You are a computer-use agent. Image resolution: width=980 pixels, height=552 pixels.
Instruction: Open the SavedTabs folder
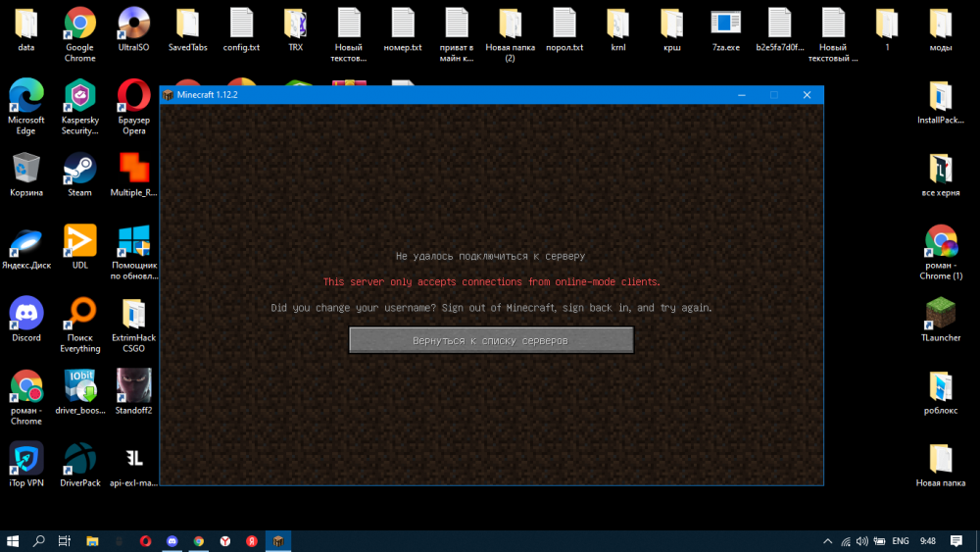pyautogui.click(x=187, y=29)
